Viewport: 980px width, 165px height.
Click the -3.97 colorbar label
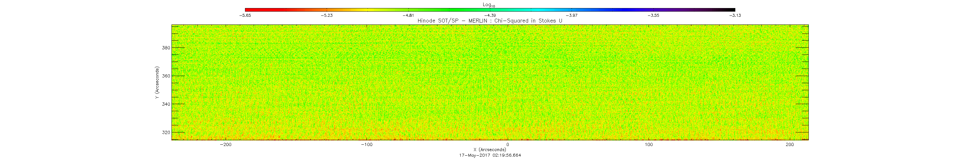pyautogui.click(x=572, y=15)
